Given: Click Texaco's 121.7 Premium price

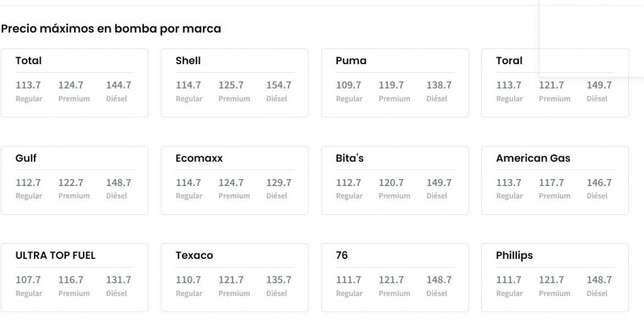Looking at the screenshot, I should tap(231, 280).
